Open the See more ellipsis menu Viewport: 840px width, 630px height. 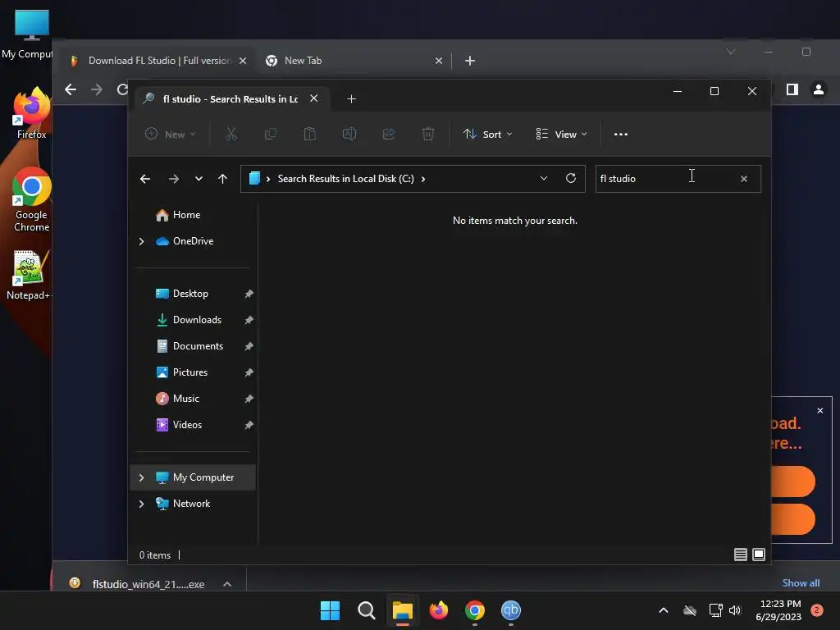621,135
